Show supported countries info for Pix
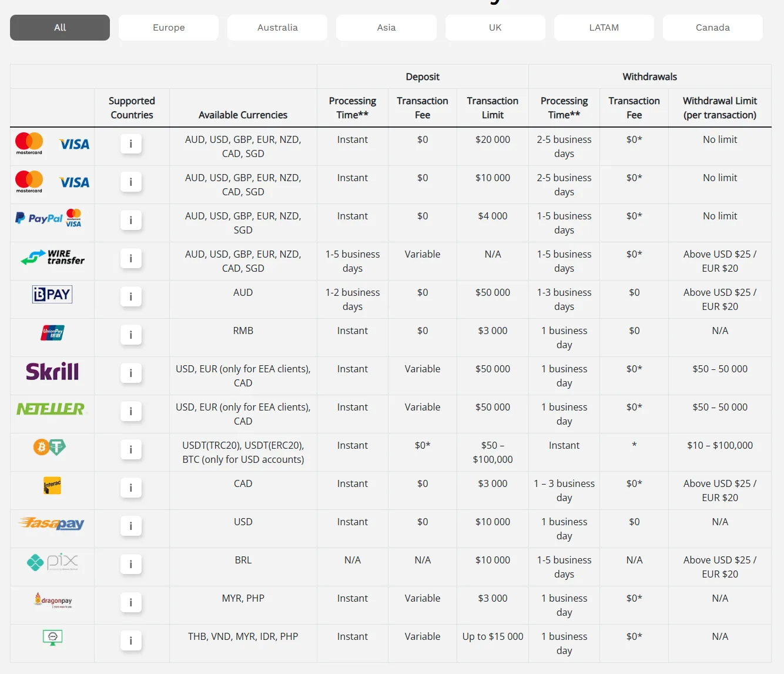This screenshot has width=784, height=674. point(131,565)
